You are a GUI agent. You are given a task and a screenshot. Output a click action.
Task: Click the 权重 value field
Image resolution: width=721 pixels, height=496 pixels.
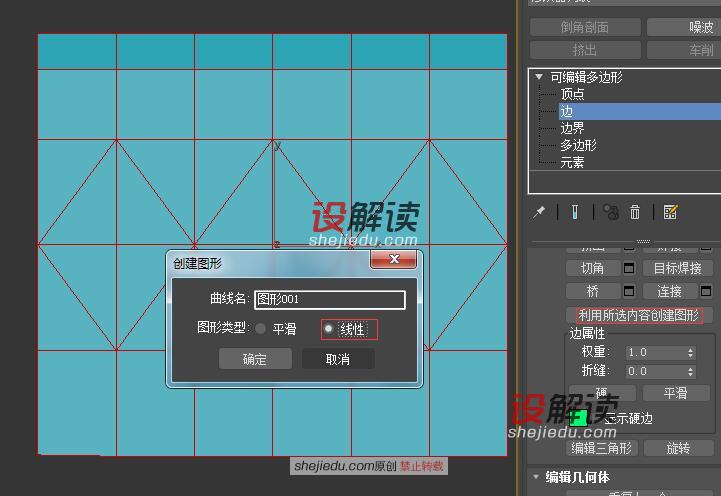656,353
